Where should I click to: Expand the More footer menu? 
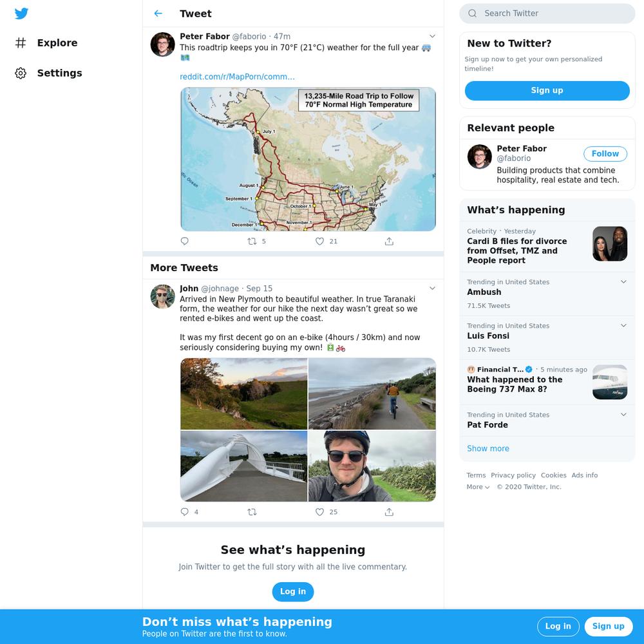(478, 487)
